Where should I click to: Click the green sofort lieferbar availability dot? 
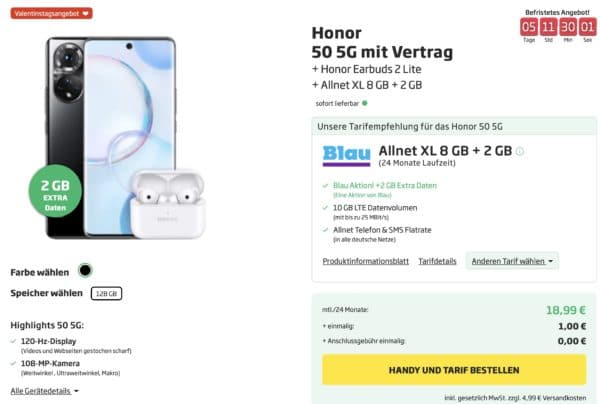click(365, 103)
